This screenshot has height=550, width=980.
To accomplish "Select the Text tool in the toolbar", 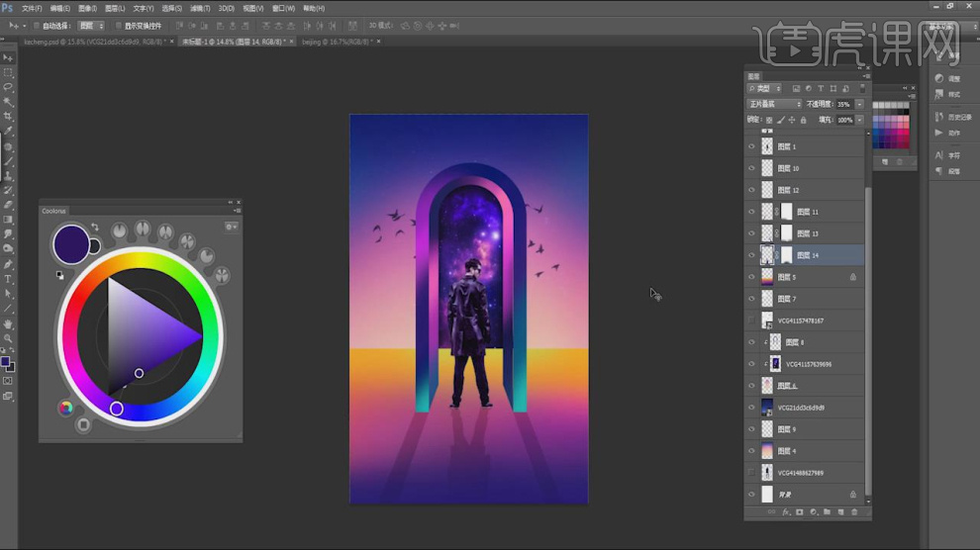I will click(x=8, y=279).
